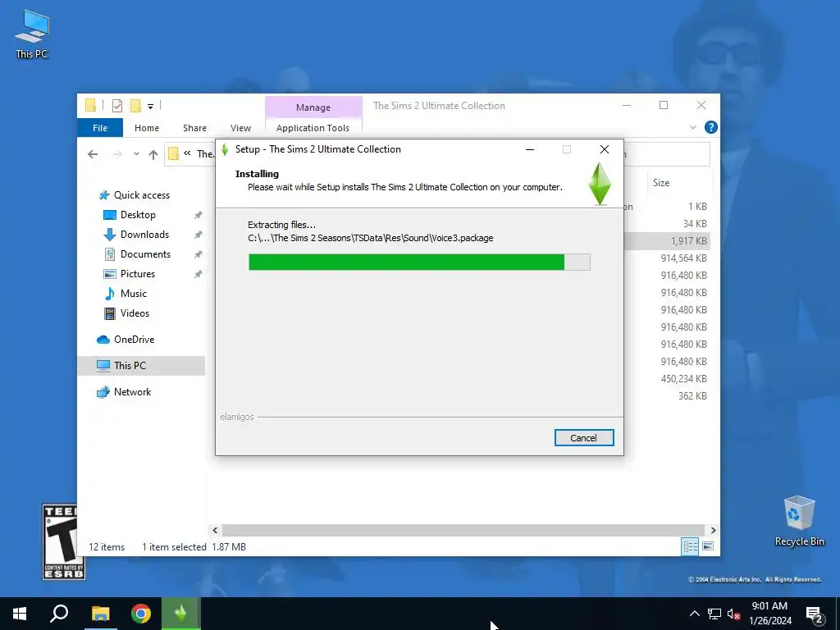
Task: Switch to the Share ribbon tab
Action: [194, 127]
